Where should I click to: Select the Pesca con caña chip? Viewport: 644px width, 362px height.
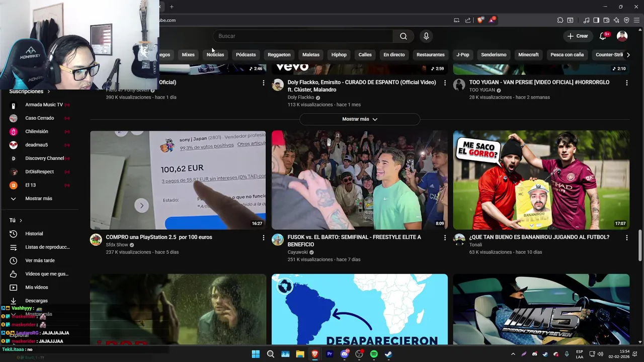tap(567, 55)
